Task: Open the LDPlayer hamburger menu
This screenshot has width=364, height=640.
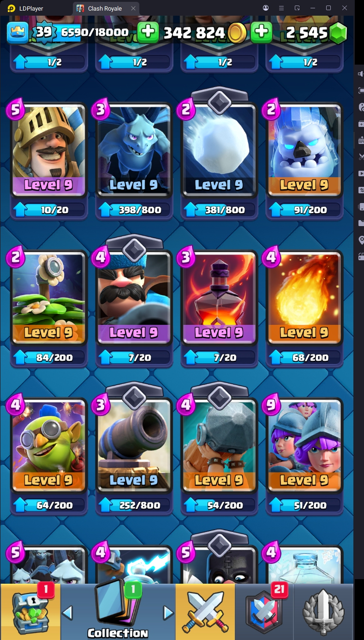Action: [x=281, y=8]
